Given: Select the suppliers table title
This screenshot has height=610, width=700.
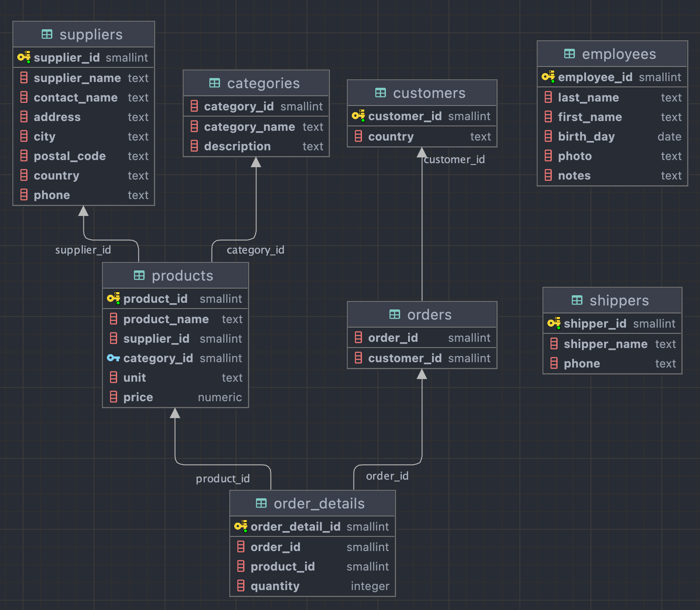Looking at the screenshot, I should [x=91, y=35].
